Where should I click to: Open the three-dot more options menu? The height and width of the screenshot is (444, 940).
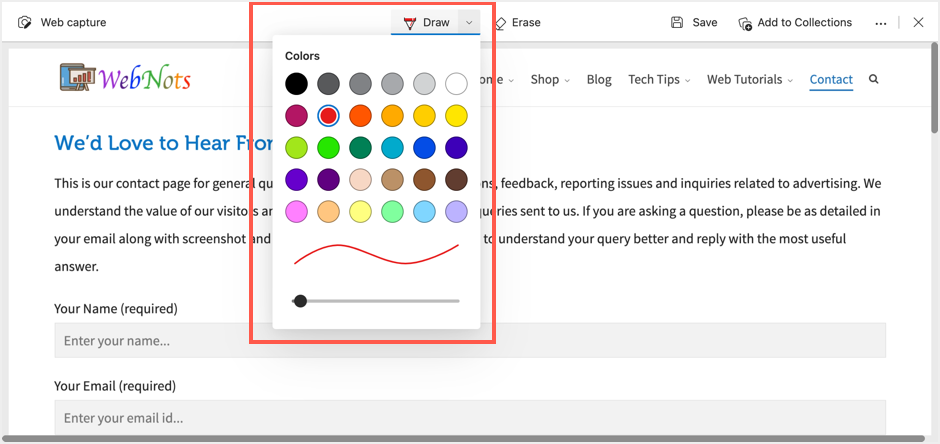[880, 23]
